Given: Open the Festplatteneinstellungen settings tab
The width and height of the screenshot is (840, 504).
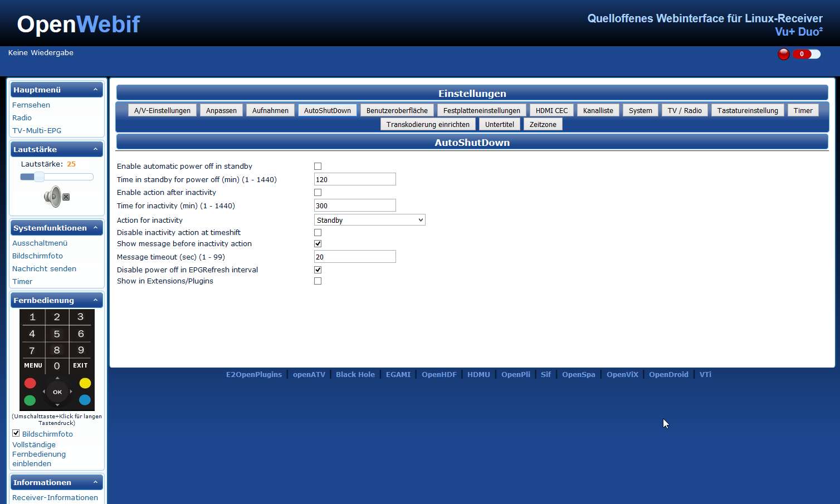Looking at the screenshot, I should [x=481, y=110].
